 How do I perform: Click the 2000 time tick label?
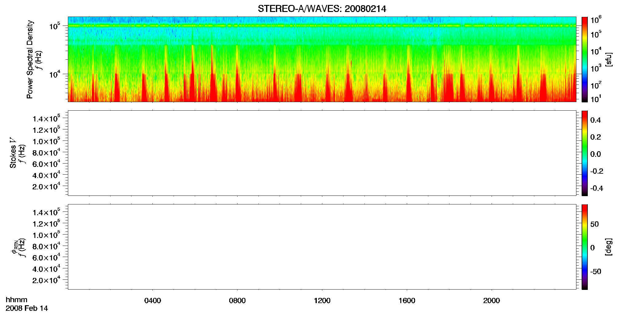pos(492,301)
